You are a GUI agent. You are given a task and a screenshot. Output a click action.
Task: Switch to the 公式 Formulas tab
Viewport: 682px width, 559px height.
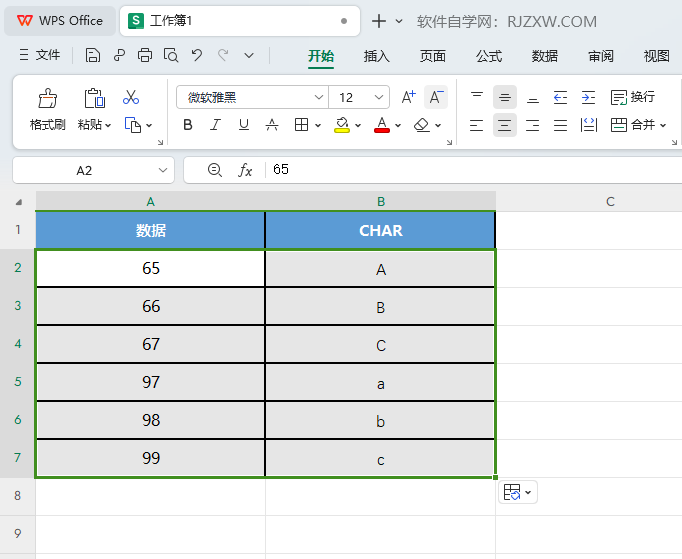[x=489, y=56]
